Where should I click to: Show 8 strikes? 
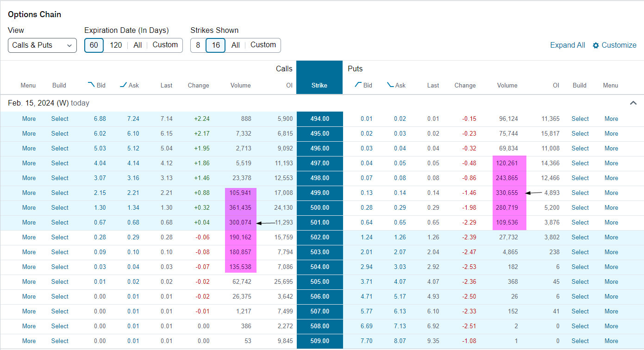(x=198, y=45)
